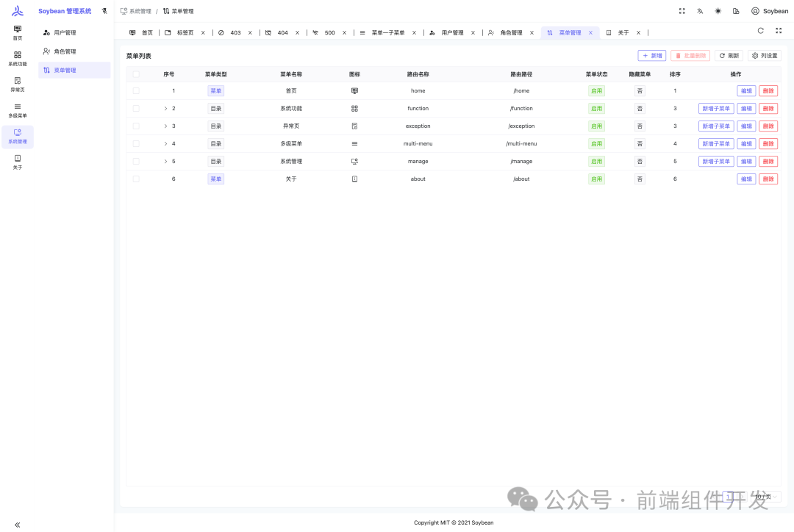Open 异常页 in the left sidebar
The image size is (794, 532).
pos(18,85)
